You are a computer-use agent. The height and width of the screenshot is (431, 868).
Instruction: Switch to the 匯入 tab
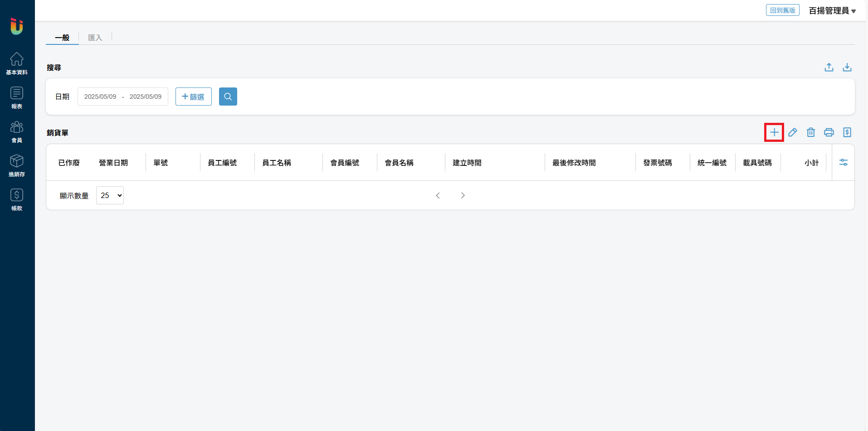pyautogui.click(x=95, y=38)
